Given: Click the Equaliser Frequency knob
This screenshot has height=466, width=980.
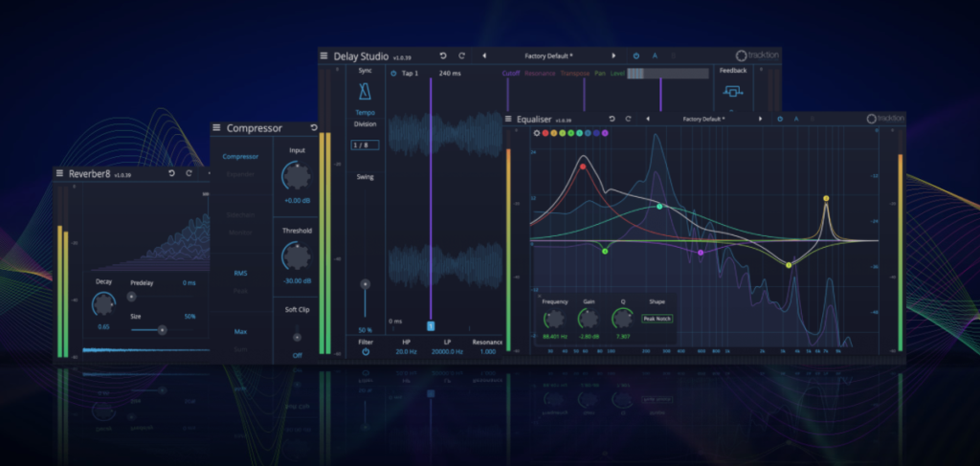Looking at the screenshot, I should coord(554,320).
